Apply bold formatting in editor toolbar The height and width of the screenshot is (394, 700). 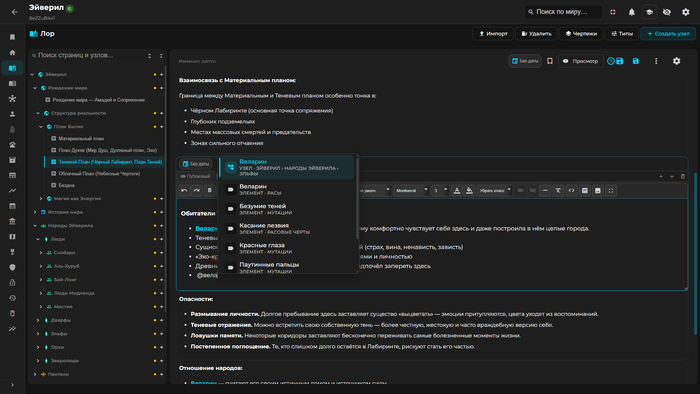click(210, 191)
